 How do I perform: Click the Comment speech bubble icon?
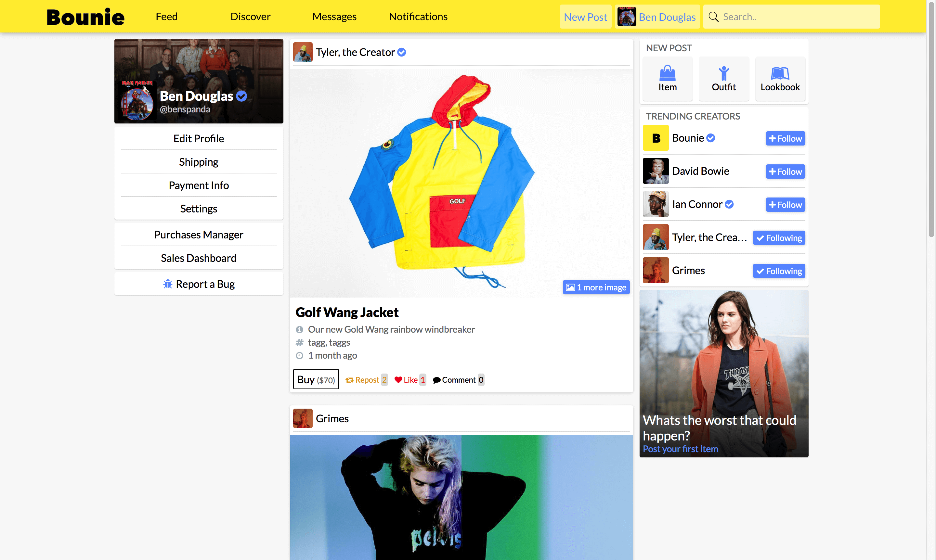[436, 380]
